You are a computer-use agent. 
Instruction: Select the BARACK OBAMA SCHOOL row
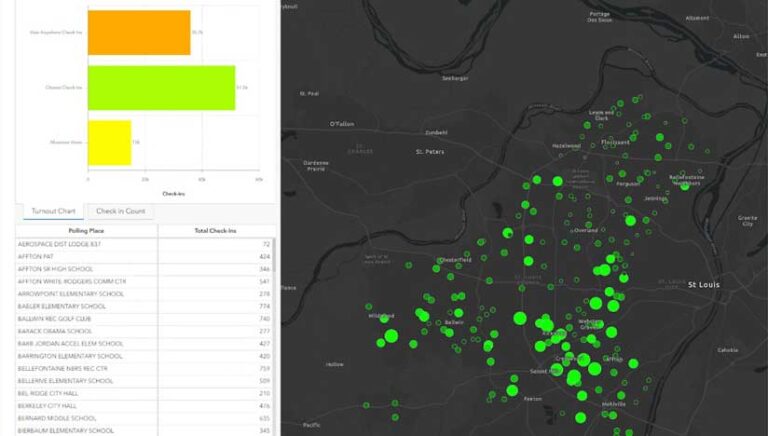(144, 331)
